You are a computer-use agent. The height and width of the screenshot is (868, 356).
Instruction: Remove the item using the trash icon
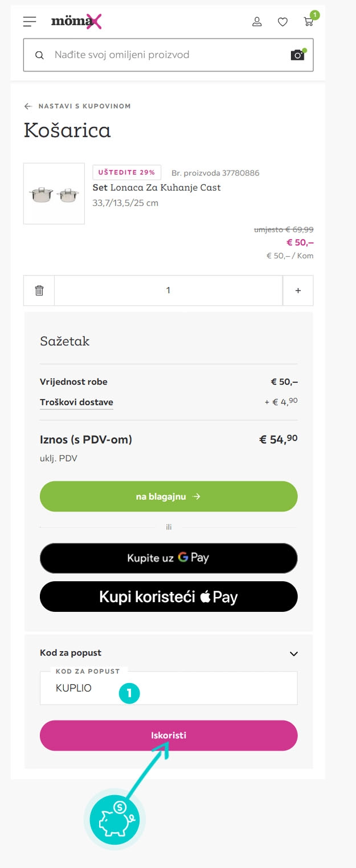tap(38, 290)
